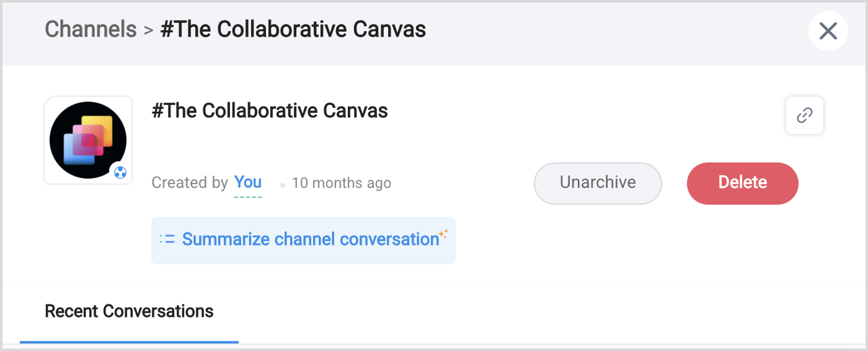The width and height of the screenshot is (868, 351).
Task: Click the dot separator before the timestamp
Action: pyautogui.click(x=283, y=185)
